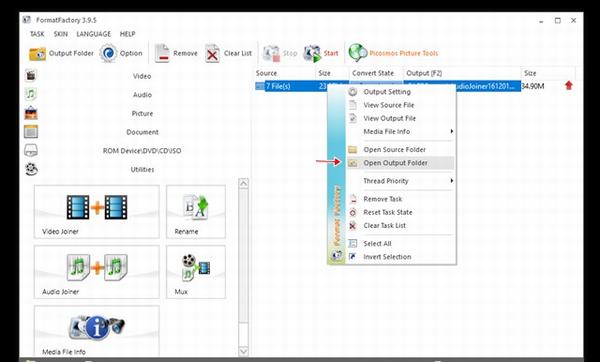Click the FormatFactory title bar app icon

point(26,20)
